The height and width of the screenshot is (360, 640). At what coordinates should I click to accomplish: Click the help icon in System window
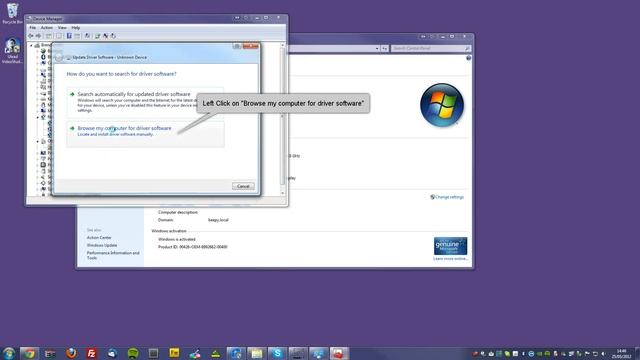click(x=469, y=58)
